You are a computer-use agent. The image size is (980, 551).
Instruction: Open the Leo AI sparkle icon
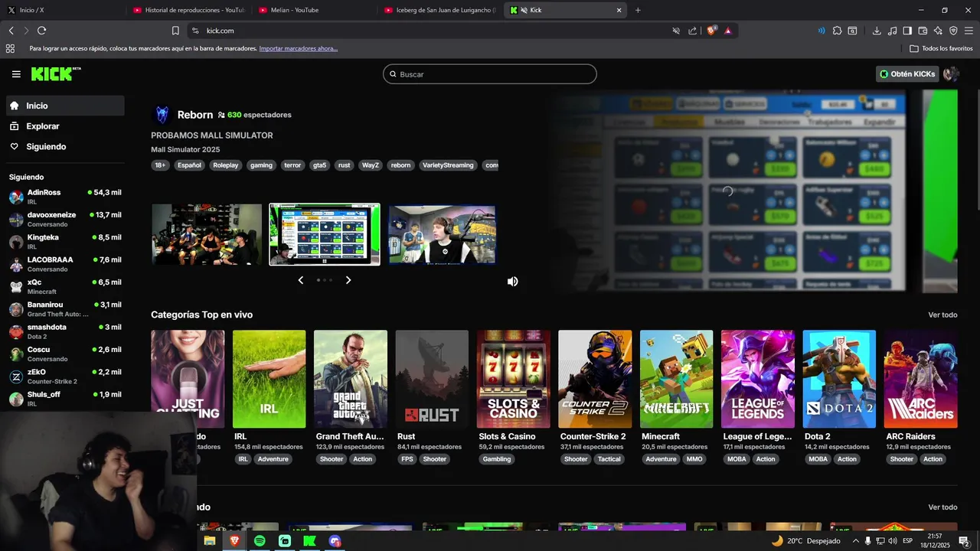[x=938, y=31]
